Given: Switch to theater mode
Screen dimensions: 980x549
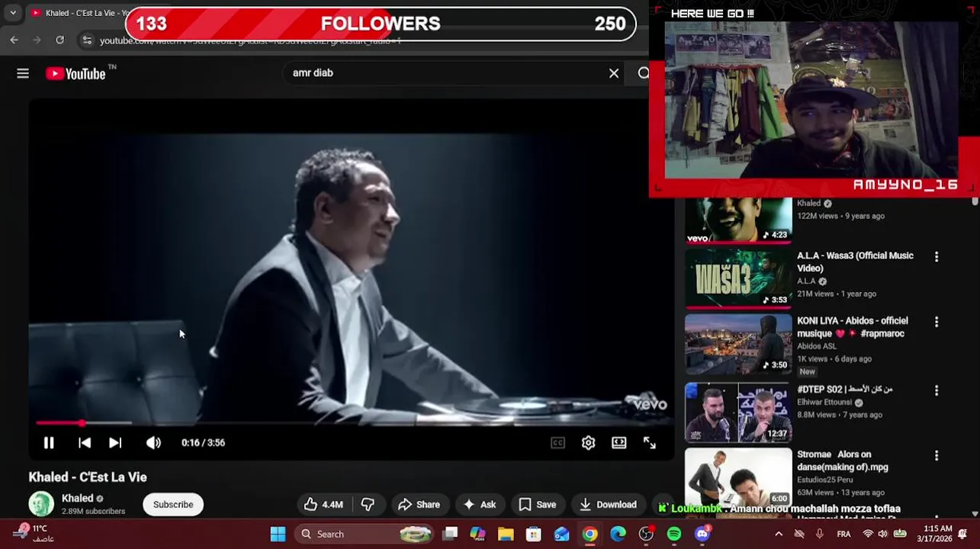Looking at the screenshot, I should [x=619, y=442].
